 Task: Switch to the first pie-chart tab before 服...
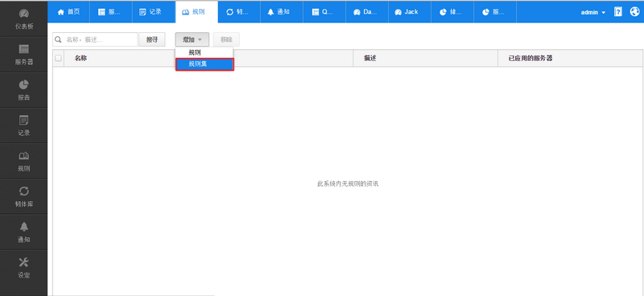(x=452, y=12)
